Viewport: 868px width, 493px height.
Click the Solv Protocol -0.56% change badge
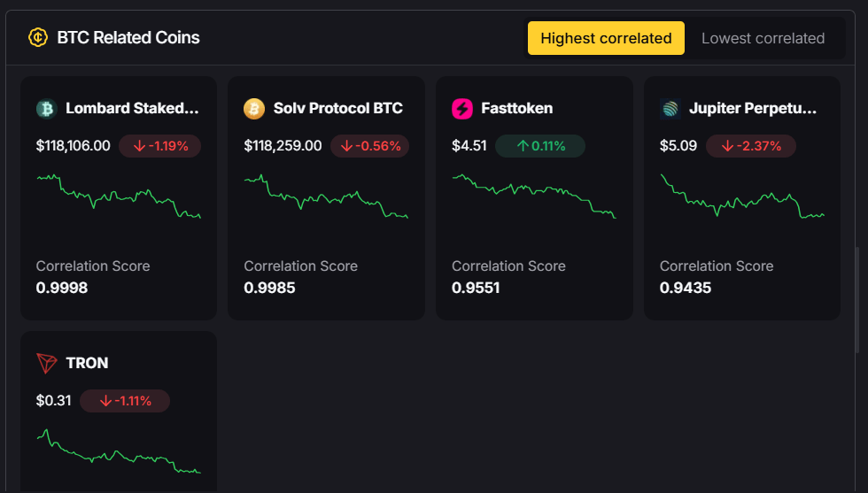[369, 146]
